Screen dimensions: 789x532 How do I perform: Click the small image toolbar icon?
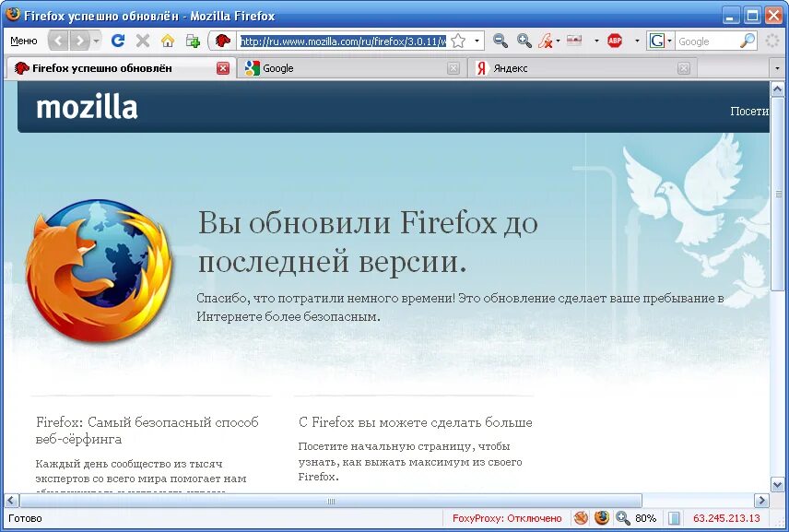(x=574, y=41)
